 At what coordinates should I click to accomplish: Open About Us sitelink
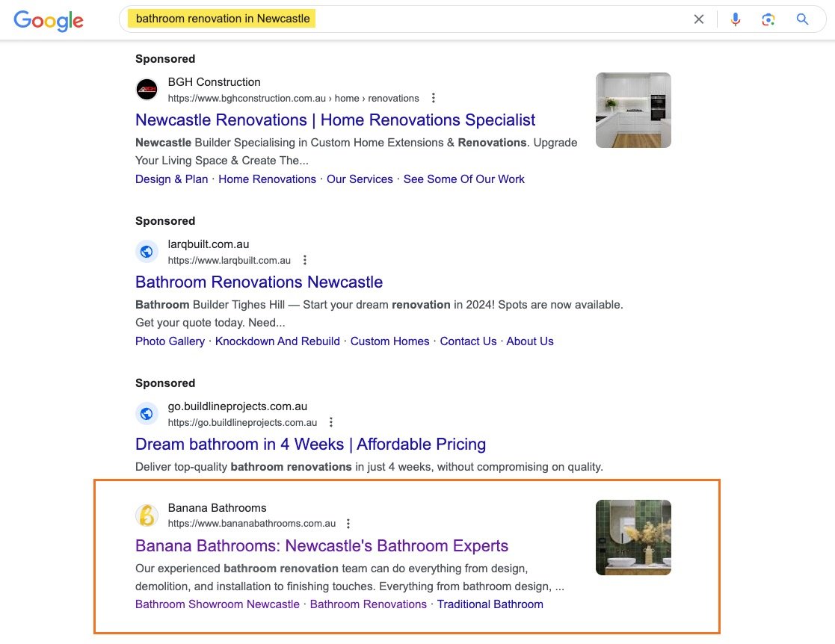530,341
